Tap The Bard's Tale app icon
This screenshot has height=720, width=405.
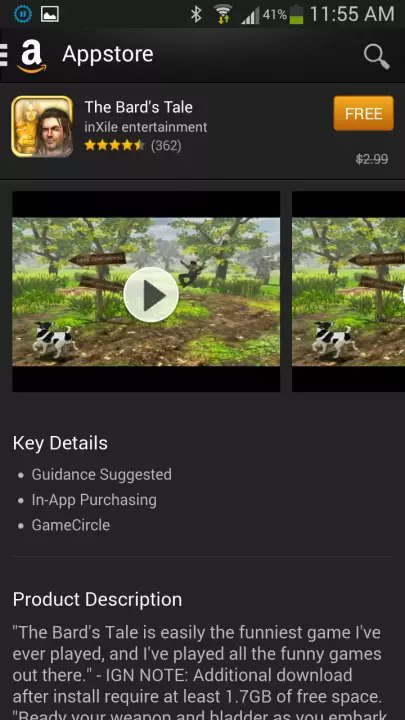click(42, 126)
